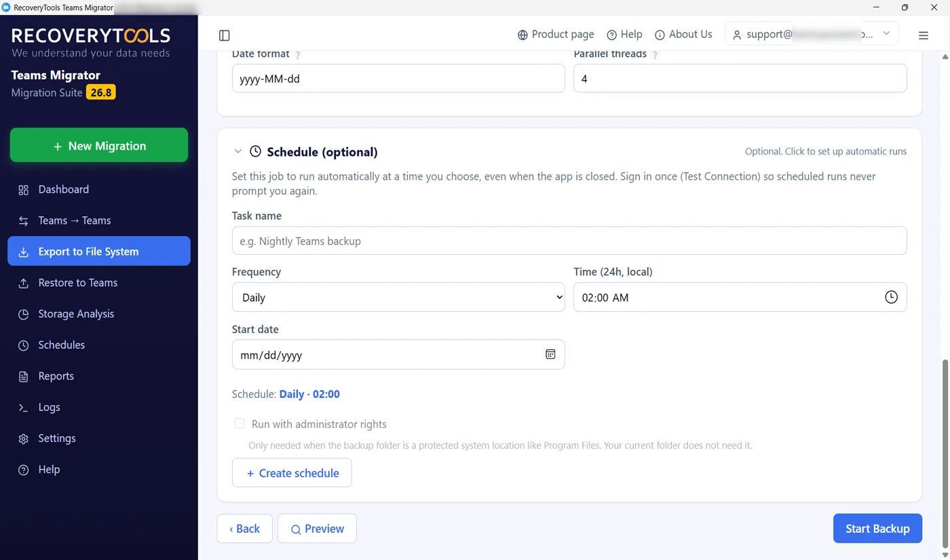Enable Run with administrator rights
This screenshot has height=560, width=950.
click(x=240, y=424)
